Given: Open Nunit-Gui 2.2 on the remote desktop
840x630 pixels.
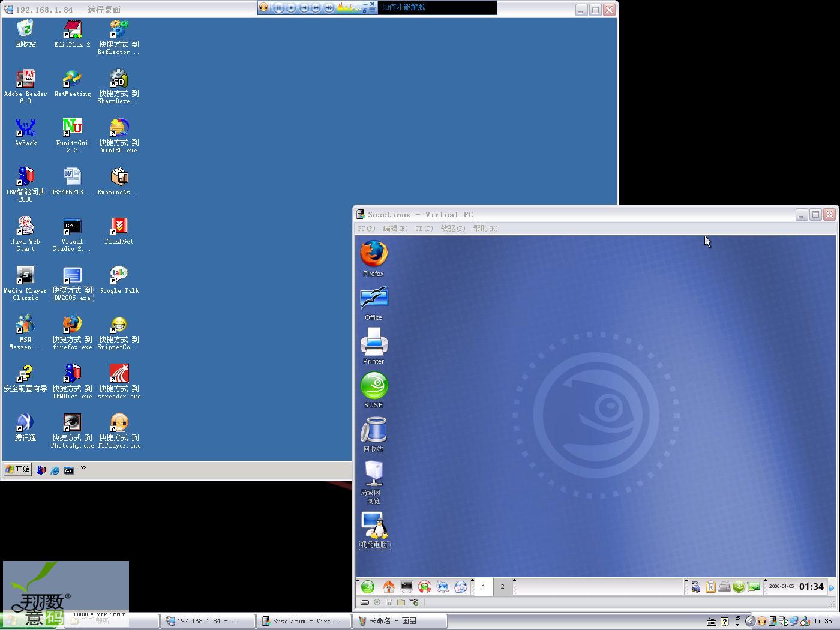Looking at the screenshot, I should point(72,136).
